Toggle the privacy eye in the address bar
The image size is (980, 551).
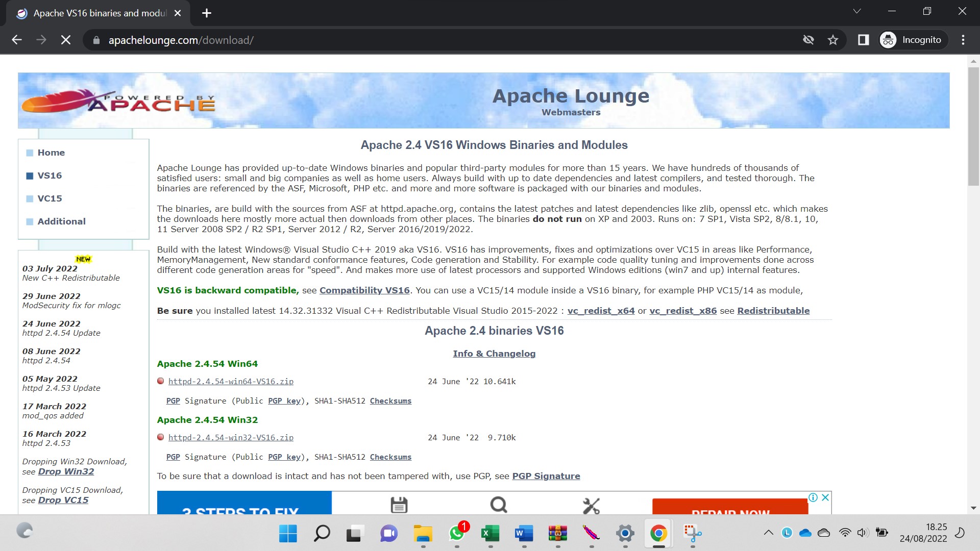808,39
